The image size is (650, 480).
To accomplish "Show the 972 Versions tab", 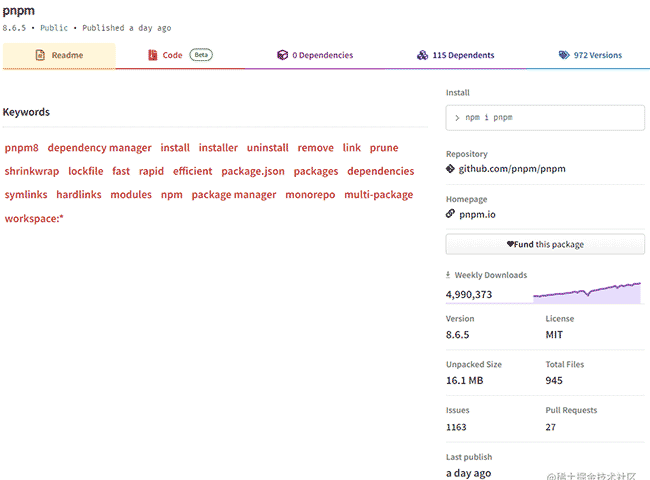I will (x=590, y=55).
